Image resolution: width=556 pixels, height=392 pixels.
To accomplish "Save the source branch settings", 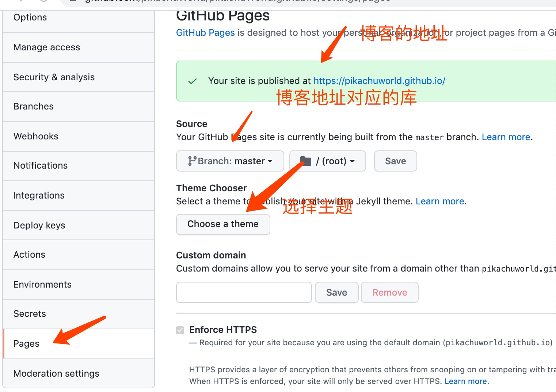I will (396, 161).
